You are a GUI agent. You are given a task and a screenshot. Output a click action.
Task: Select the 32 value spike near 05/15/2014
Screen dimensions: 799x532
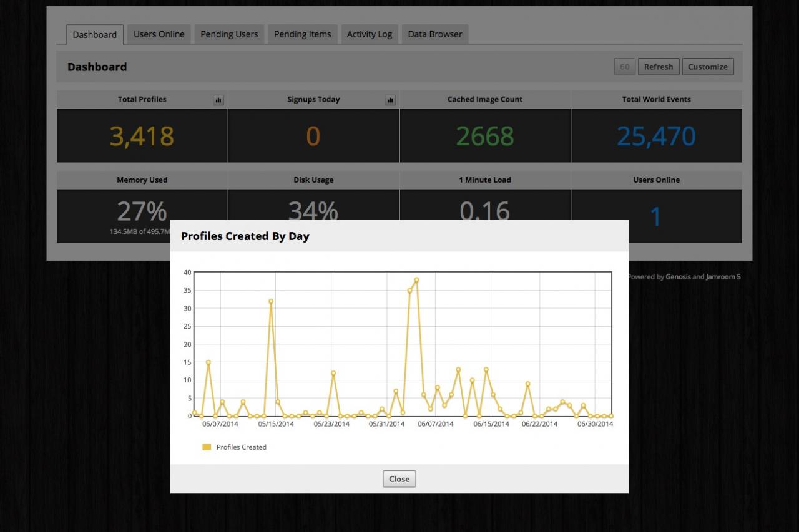pos(271,301)
